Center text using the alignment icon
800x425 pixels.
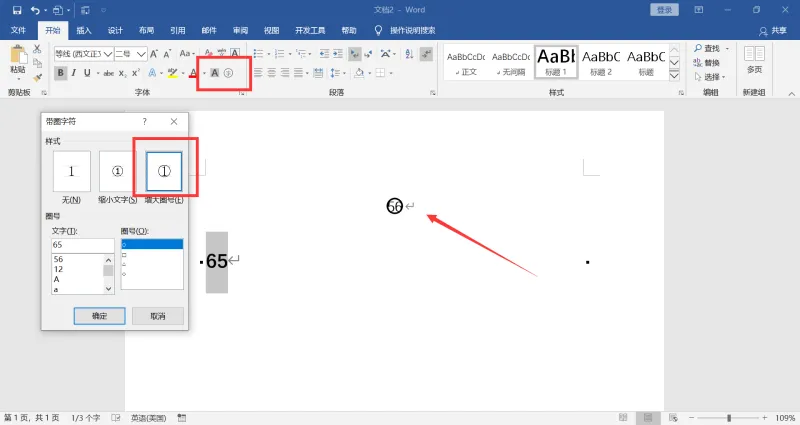coord(271,73)
